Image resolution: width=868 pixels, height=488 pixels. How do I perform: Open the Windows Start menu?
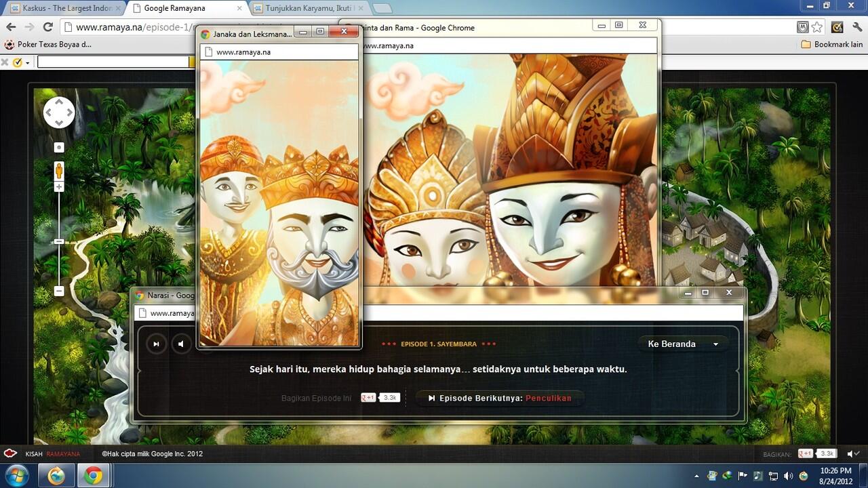pos(16,475)
